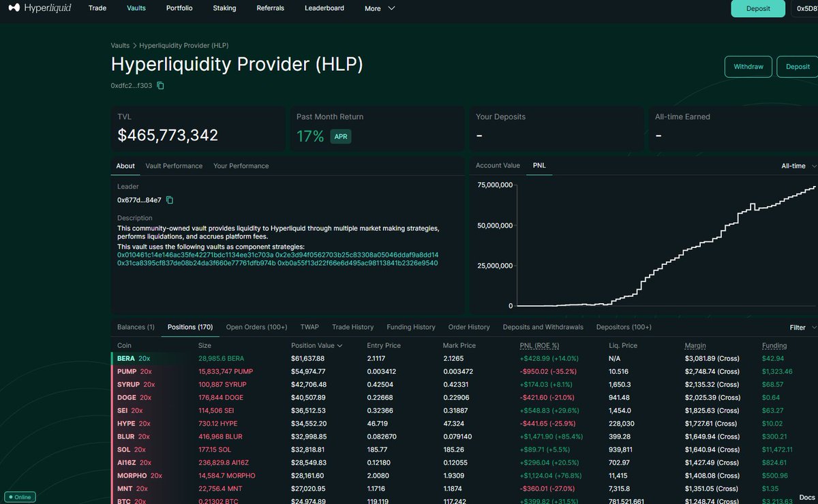This screenshot has height=504, width=818.
Task: Go back to the Vaults breadcrumb
Action: (x=120, y=46)
